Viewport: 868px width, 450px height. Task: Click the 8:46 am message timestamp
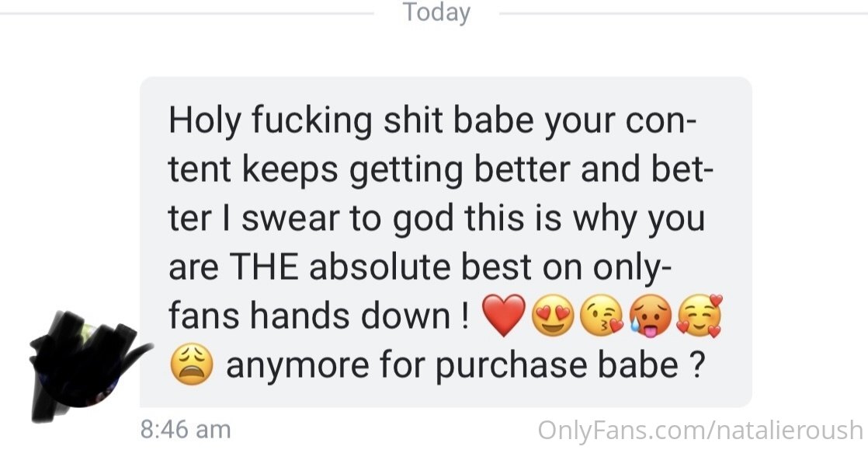[186, 430]
